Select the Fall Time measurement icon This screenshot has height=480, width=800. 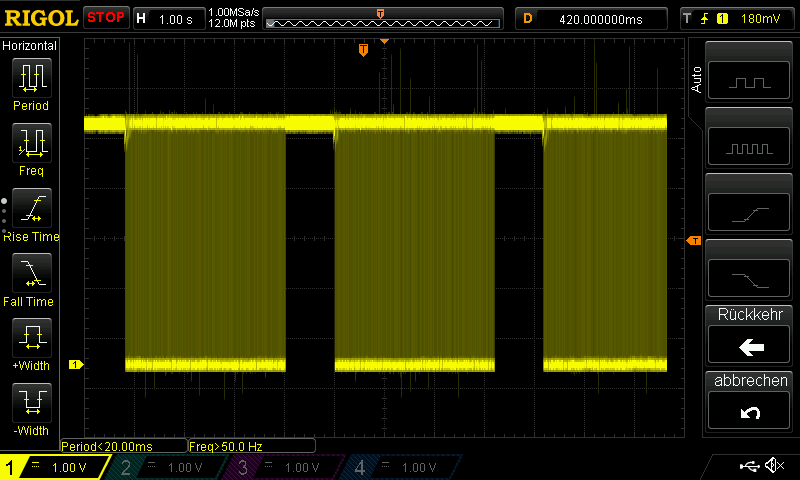[32, 273]
